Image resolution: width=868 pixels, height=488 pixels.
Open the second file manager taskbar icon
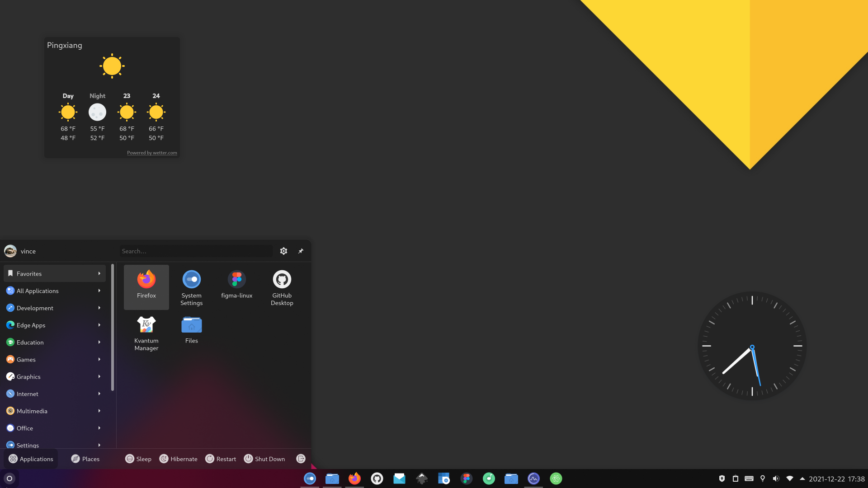[511, 479]
